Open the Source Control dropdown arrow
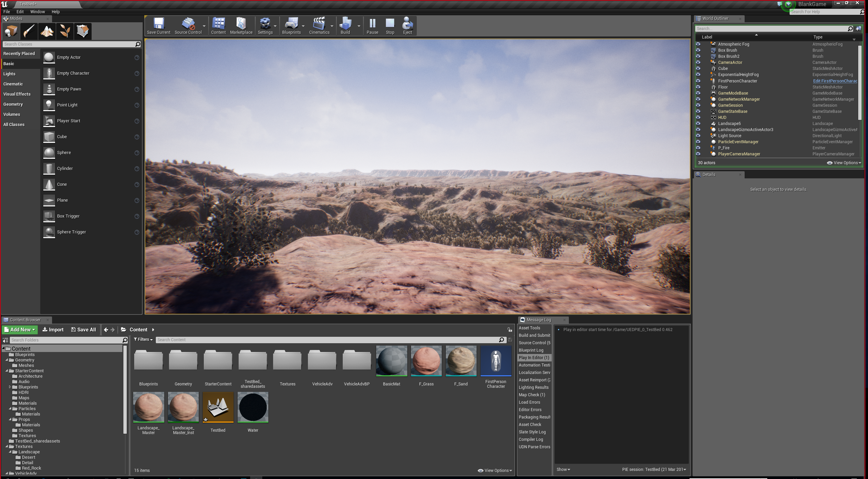Image resolution: width=868 pixels, height=479 pixels. point(204,26)
